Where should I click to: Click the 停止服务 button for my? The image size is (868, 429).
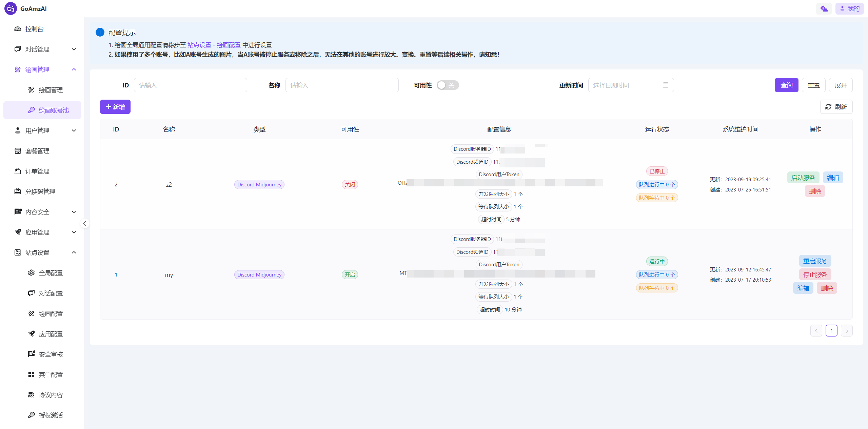pos(815,274)
